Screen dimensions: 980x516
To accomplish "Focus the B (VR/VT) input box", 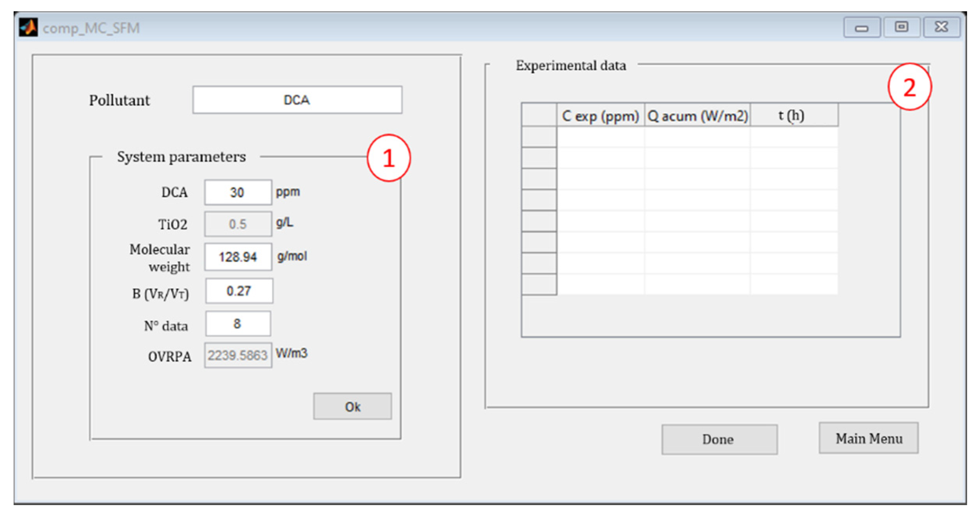I will click(x=239, y=291).
